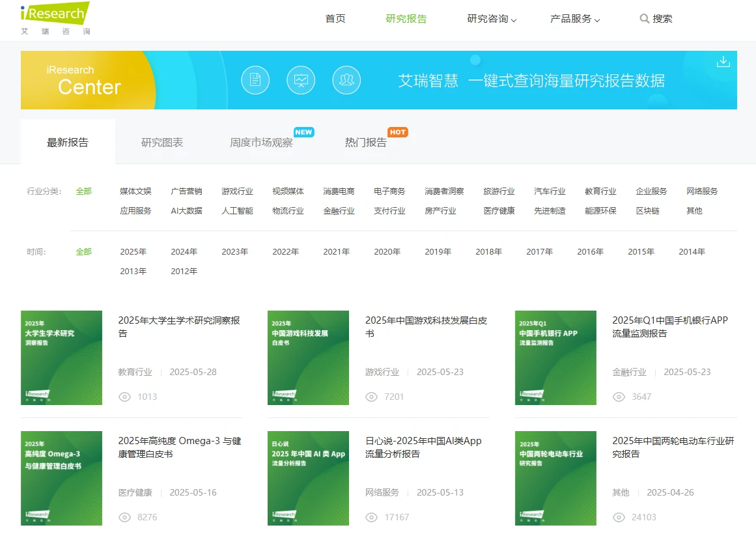Click the eye view-count icon under 大学生学术研究报告
This screenshot has height=534, width=756.
click(124, 397)
